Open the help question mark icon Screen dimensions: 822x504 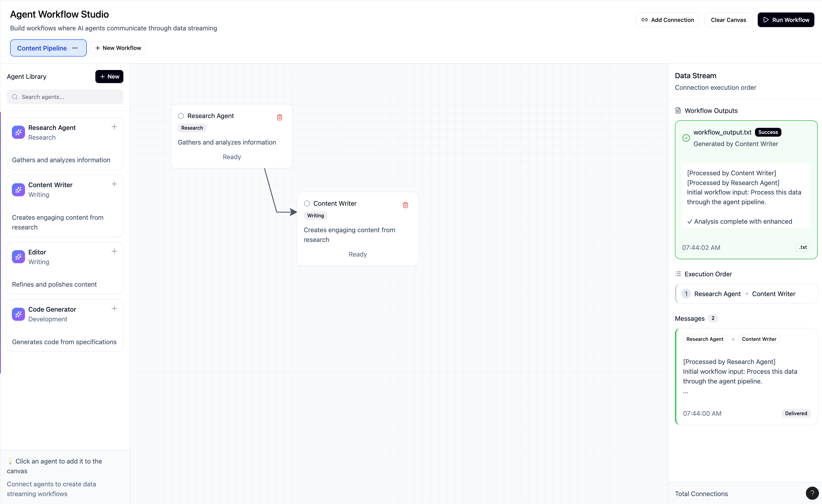(x=812, y=493)
